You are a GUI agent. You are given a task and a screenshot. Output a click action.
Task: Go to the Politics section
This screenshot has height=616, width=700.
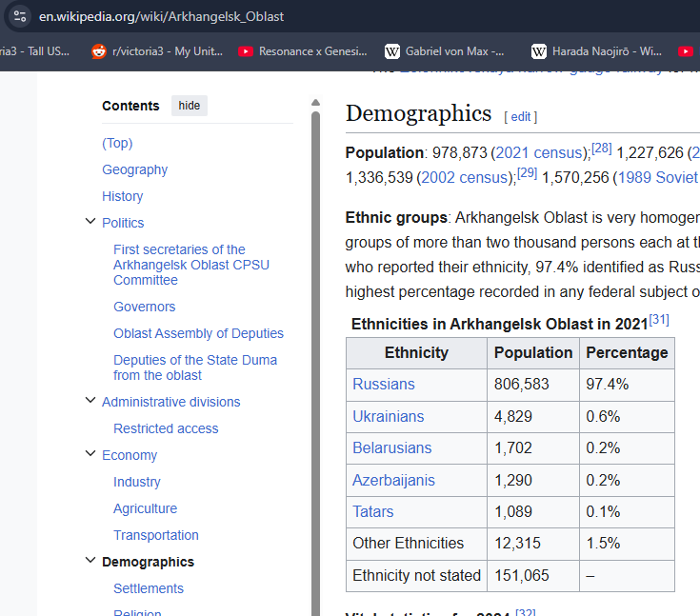pos(123,223)
